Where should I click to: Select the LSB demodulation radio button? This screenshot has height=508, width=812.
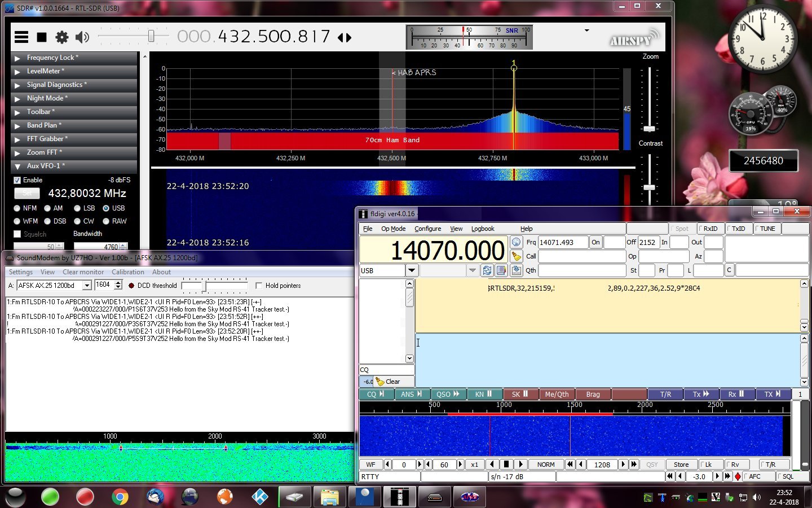[x=77, y=208]
